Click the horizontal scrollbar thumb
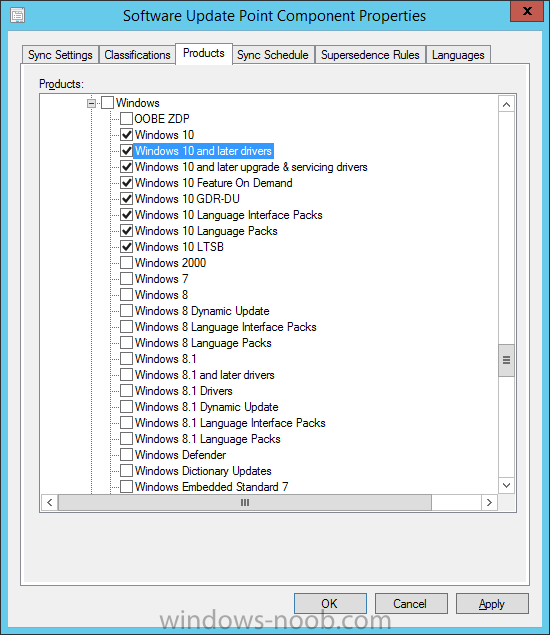Viewport: 550px width, 635px height. [x=245, y=503]
